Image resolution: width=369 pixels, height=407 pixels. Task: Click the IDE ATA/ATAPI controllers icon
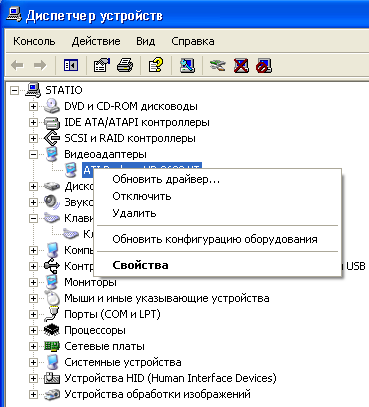[x=52, y=122]
